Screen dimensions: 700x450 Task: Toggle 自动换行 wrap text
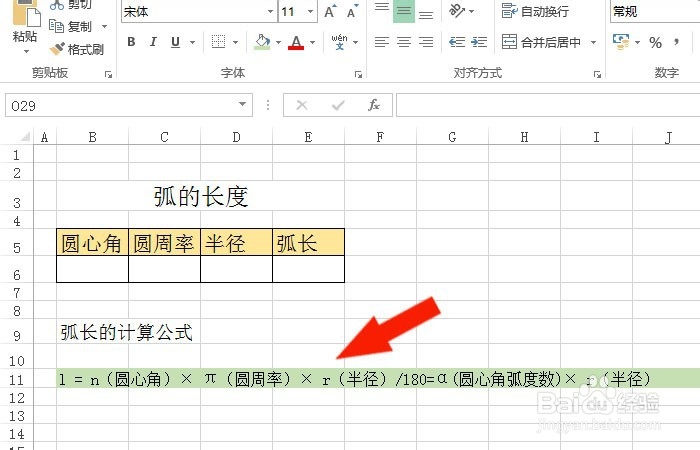click(535, 11)
